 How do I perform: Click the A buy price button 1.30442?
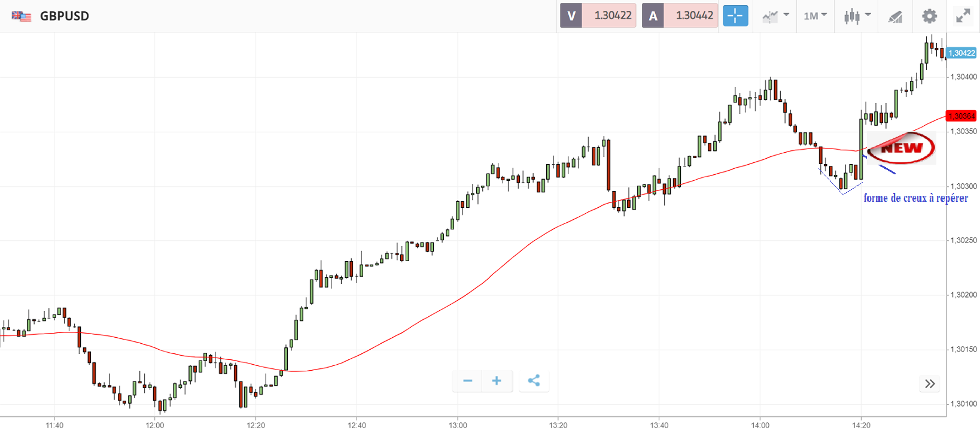point(680,16)
